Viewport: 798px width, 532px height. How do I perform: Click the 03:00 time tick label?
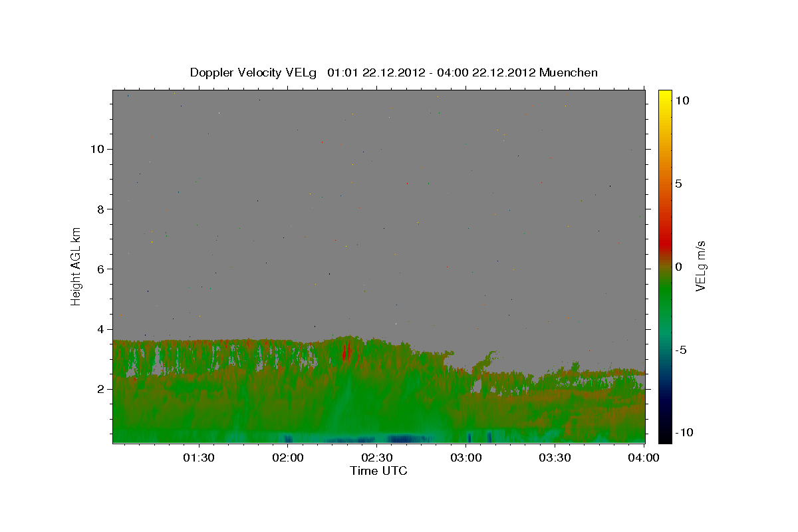tap(466, 458)
